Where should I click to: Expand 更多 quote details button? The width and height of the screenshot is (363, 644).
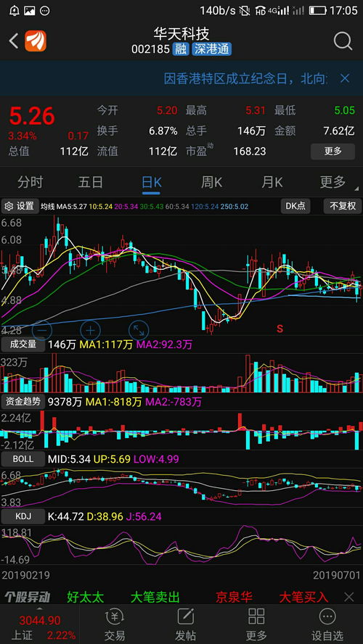[x=333, y=151]
